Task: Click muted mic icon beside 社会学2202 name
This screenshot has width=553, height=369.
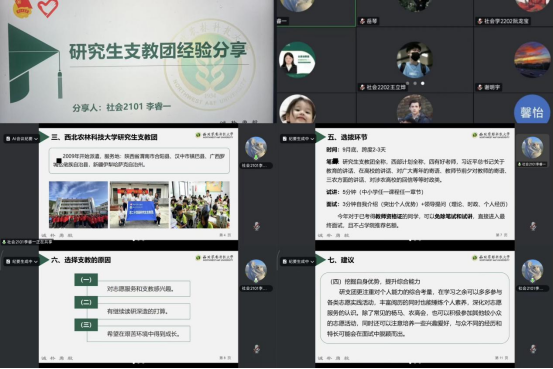Action: [x=480, y=21]
